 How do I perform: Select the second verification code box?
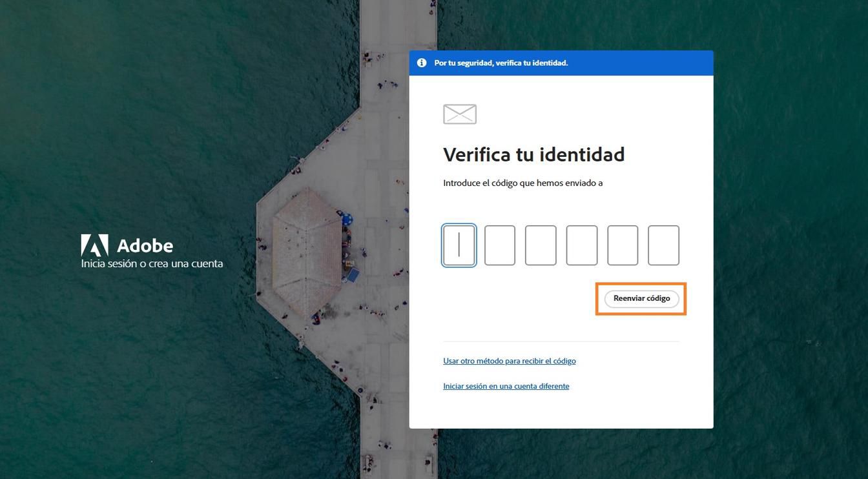(x=500, y=245)
